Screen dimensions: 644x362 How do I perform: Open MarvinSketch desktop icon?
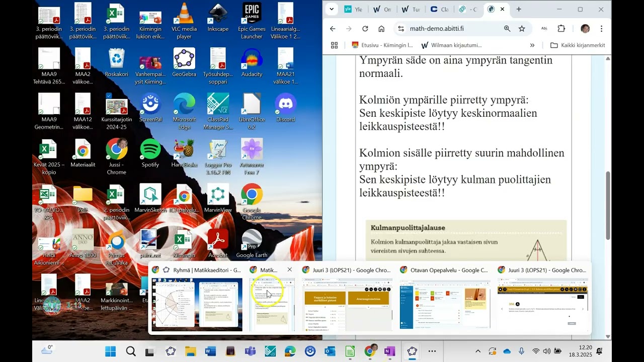pos(150,199)
